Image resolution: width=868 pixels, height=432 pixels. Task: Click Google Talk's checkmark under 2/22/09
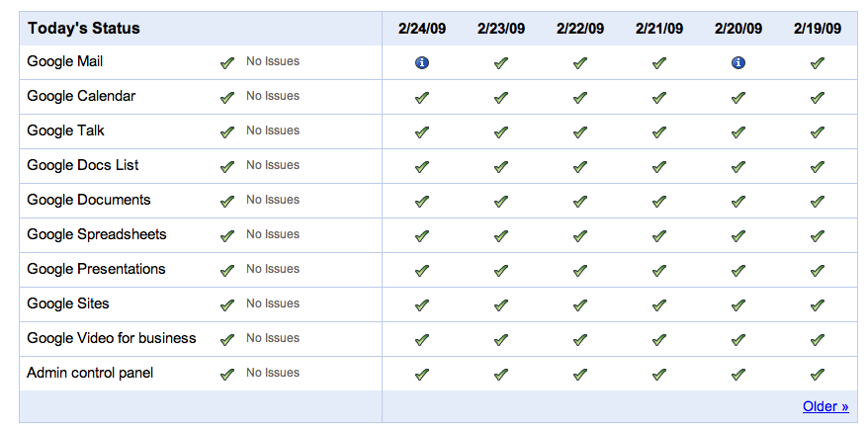click(580, 132)
